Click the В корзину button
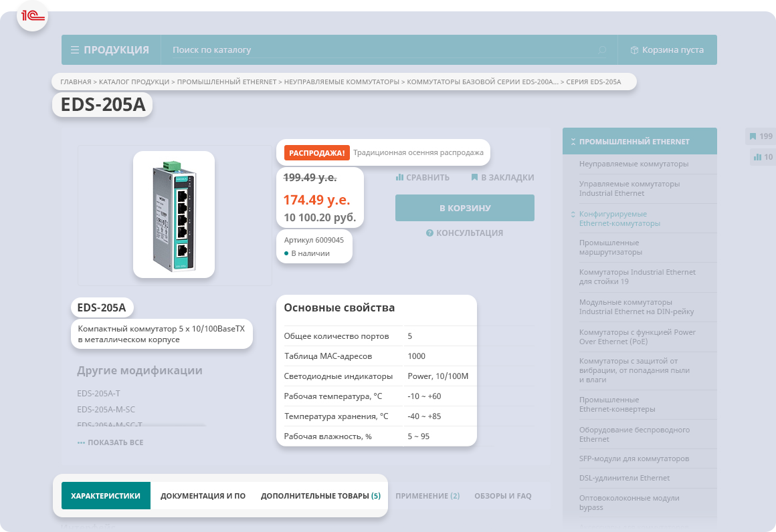 coord(465,208)
